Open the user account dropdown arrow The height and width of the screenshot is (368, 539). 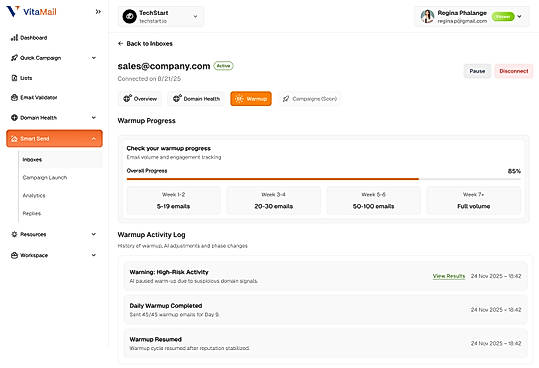pos(519,16)
